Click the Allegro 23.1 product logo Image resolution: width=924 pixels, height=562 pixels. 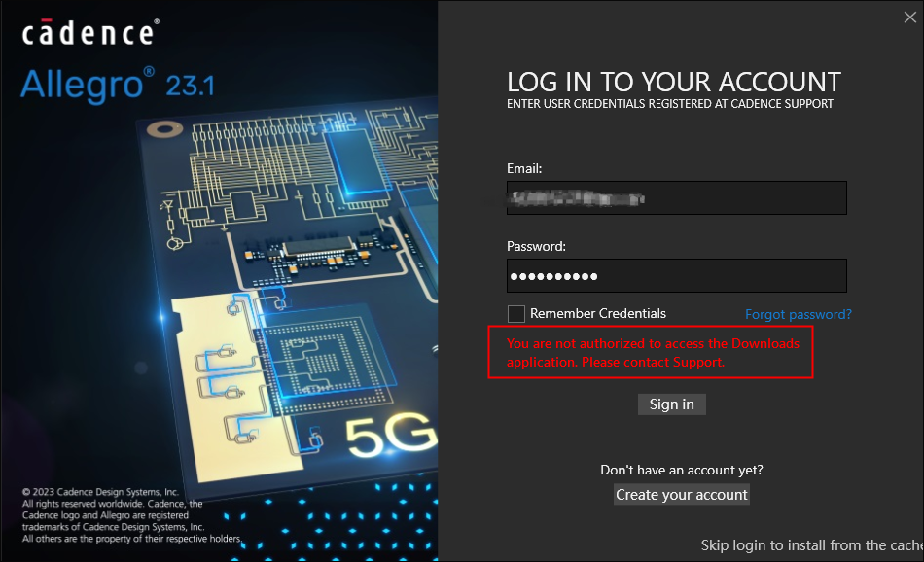(118, 85)
